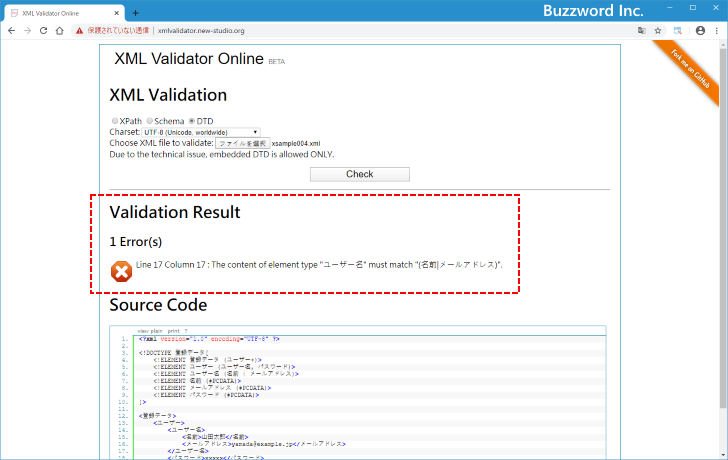728x460 pixels.
Task: Open the user profile avatar icon
Action: click(x=699, y=31)
